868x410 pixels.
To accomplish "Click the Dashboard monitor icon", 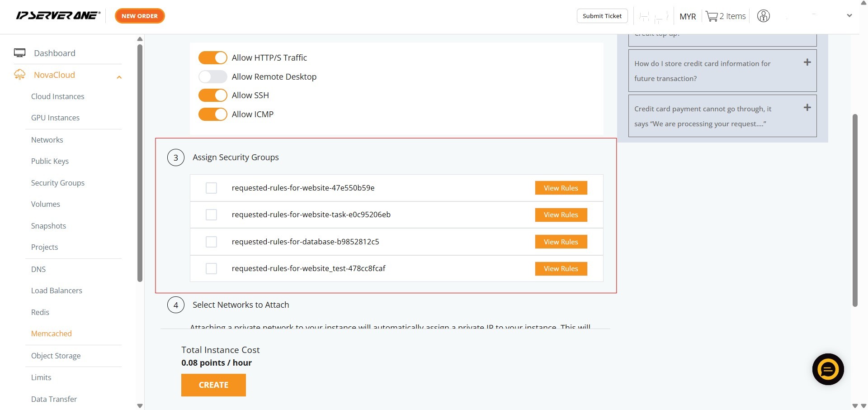I will [x=20, y=53].
